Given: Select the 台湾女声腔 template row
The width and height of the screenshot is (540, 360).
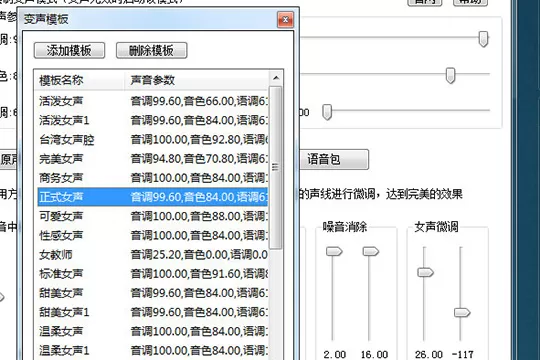Looking at the screenshot, I should click(x=153, y=140).
